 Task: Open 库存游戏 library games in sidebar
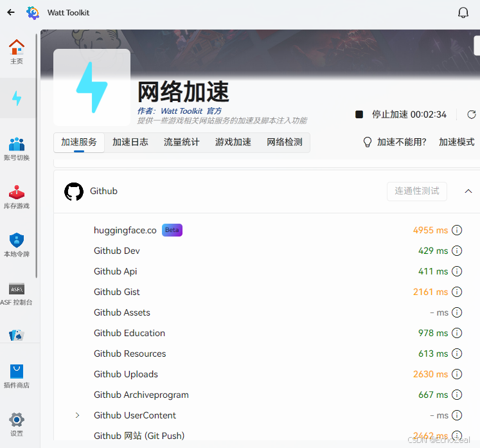click(x=17, y=197)
